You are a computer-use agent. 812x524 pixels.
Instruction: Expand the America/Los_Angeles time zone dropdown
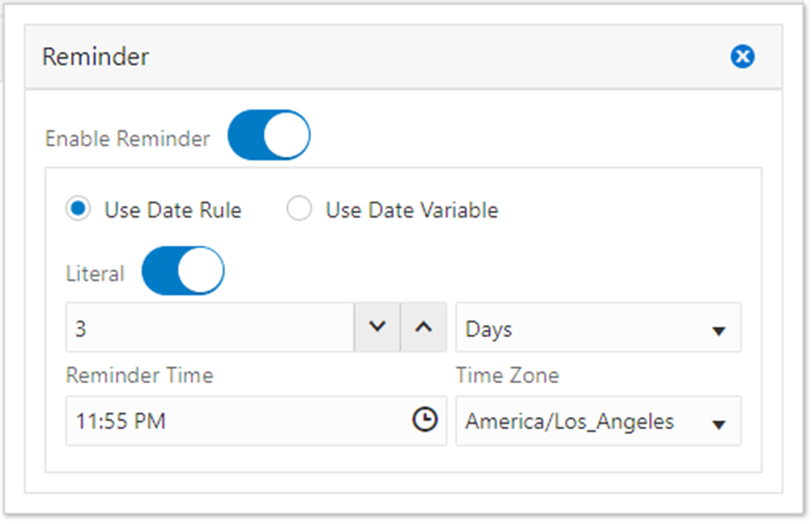pos(598,421)
